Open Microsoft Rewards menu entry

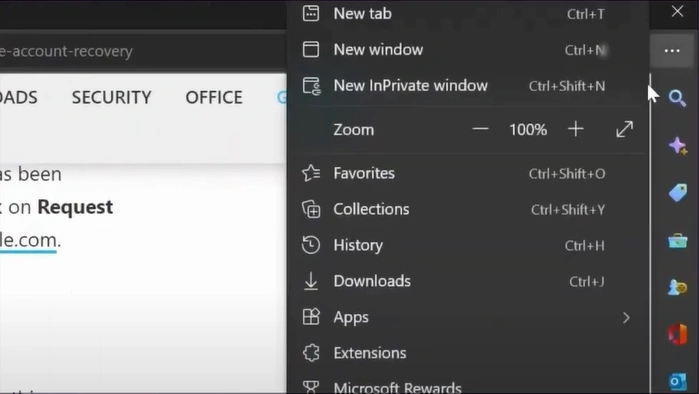[468, 386]
